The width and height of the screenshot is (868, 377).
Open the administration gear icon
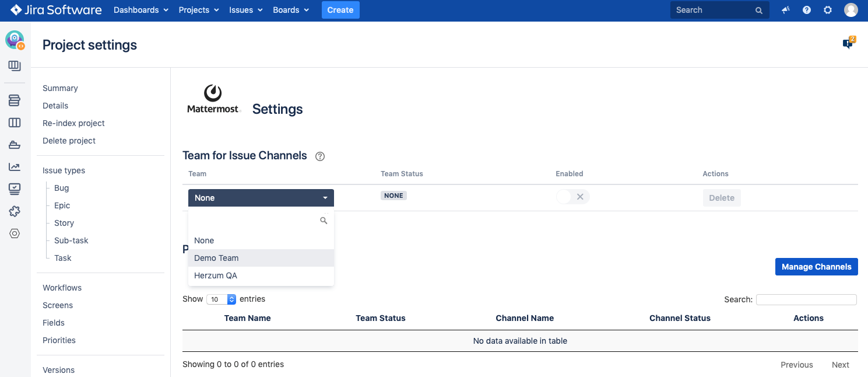pos(828,10)
